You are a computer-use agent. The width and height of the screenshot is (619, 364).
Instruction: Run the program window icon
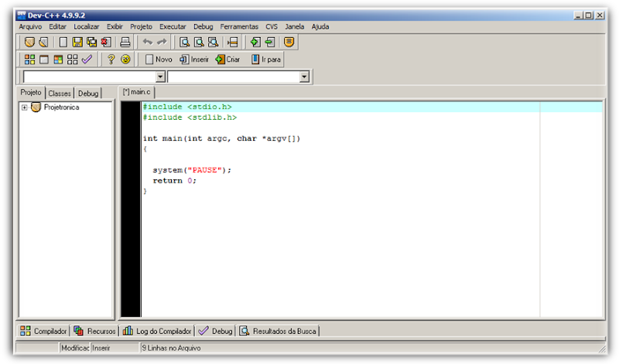pyautogui.click(x=44, y=60)
